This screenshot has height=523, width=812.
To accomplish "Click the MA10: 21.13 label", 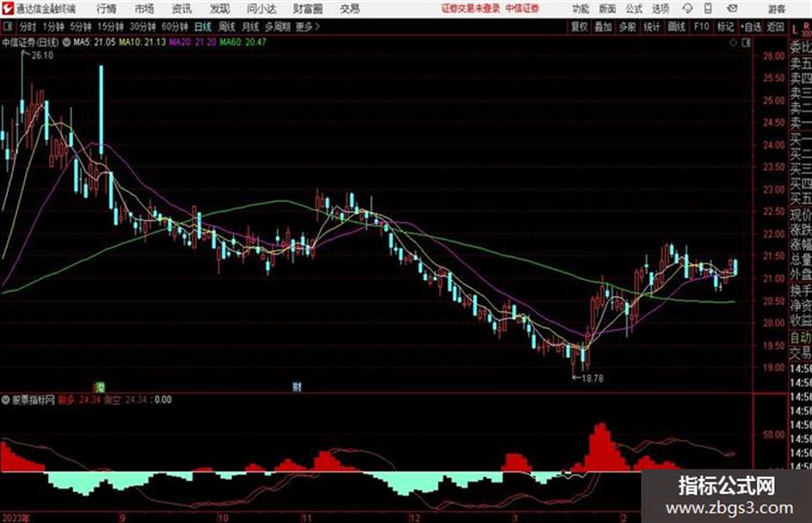I will (143, 42).
